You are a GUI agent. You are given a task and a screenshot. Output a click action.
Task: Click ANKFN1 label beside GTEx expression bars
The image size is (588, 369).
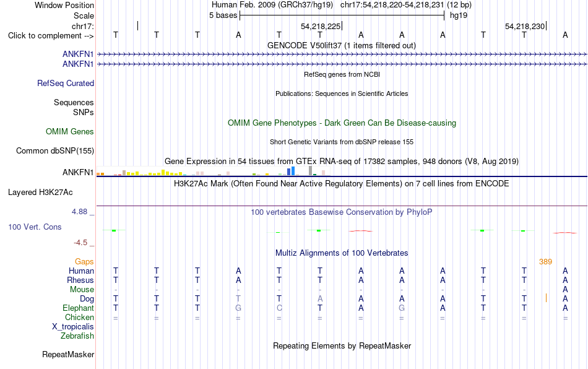tap(77, 173)
